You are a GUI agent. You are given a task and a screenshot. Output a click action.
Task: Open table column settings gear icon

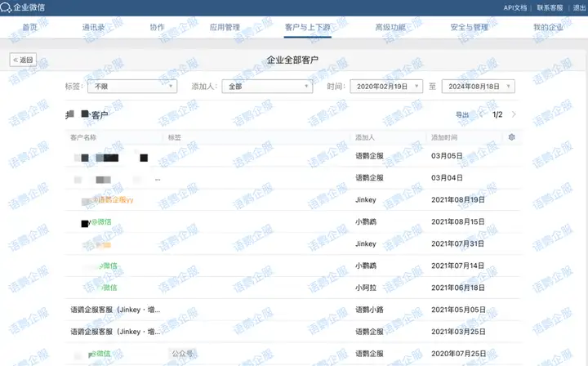pyautogui.click(x=511, y=137)
